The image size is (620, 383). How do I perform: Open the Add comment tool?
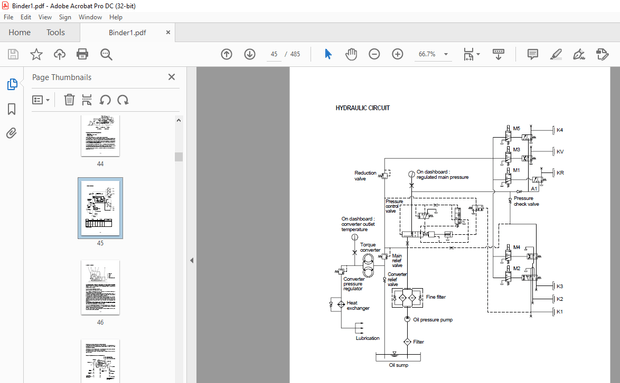533,54
